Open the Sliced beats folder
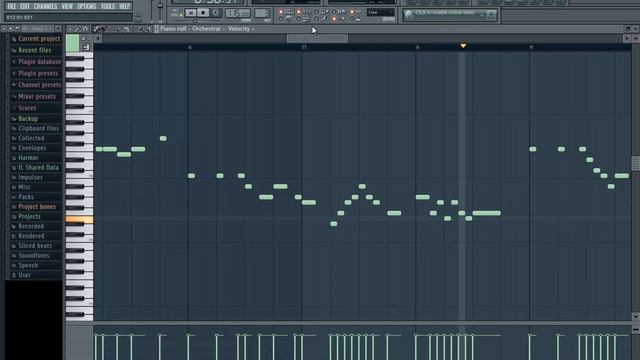 click(x=35, y=246)
